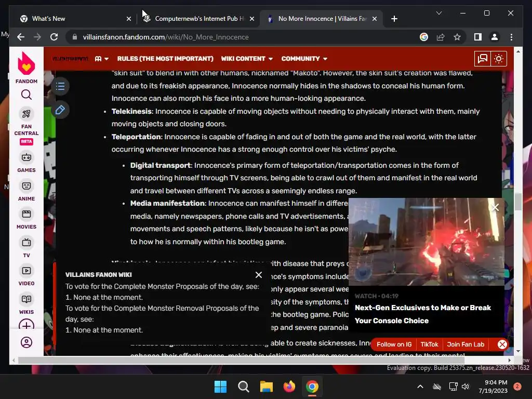Viewport: 532px width, 399px height.
Task: Open the Next-Gen Exclusives video title
Action: 423,314
